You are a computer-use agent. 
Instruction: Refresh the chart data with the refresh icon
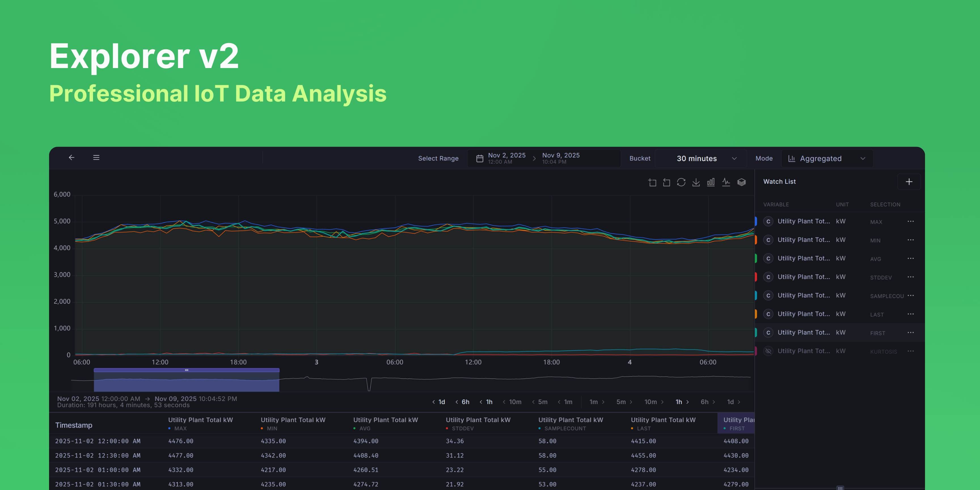click(x=681, y=182)
